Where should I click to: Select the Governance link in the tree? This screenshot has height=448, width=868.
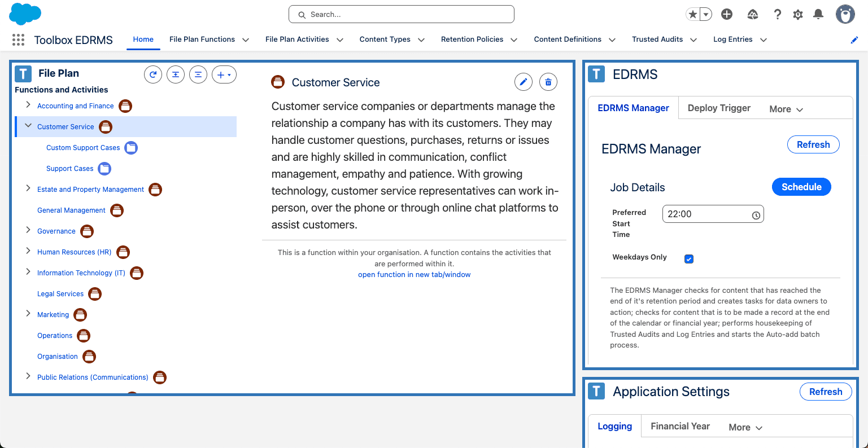[x=56, y=231]
